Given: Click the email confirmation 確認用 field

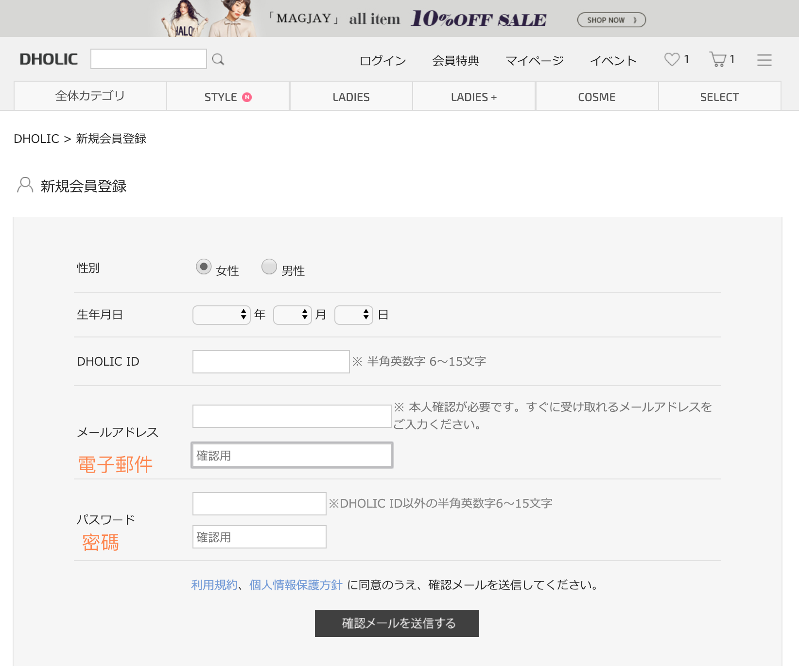Looking at the screenshot, I should 292,456.
